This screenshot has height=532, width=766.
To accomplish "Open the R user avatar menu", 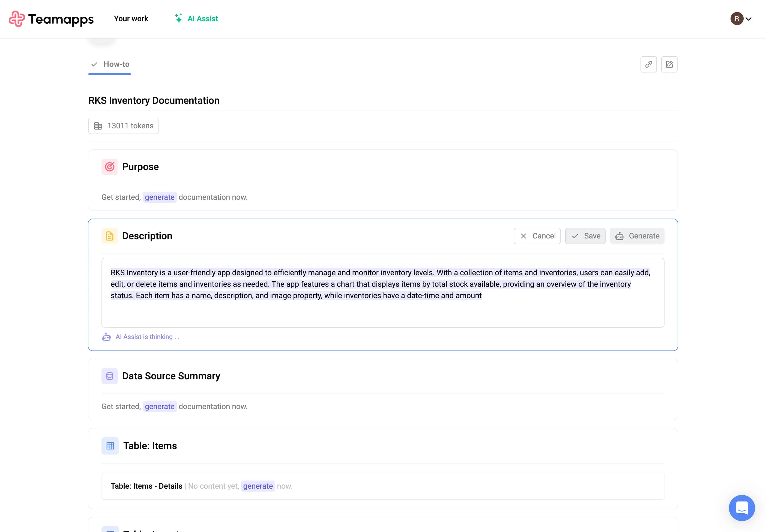I will click(x=737, y=19).
